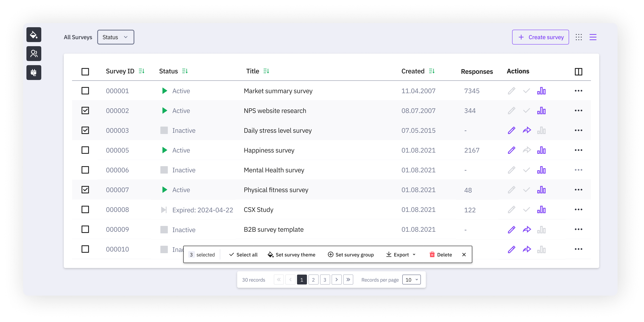The image size is (644, 322).
Task: Open more options for CSX Study
Action: click(579, 209)
